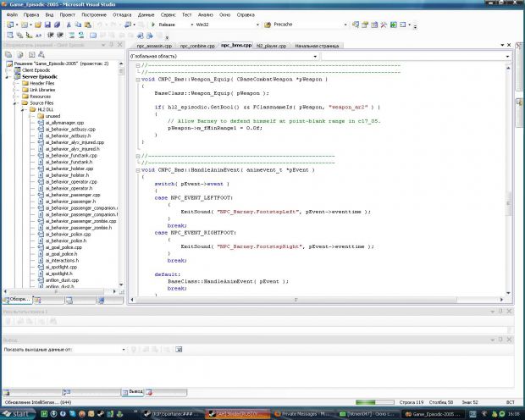The height and width of the screenshot is (420, 525).
Task: Open the Private Messages taskbar button
Action: pos(302,414)
